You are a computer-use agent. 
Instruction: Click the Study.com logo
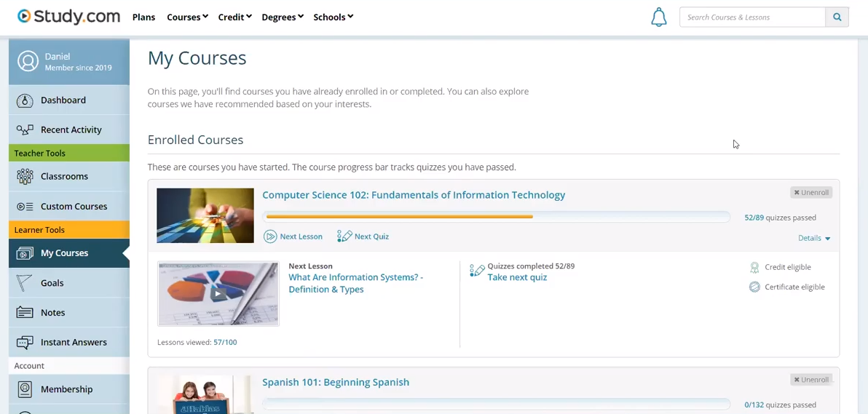[68, 17]
